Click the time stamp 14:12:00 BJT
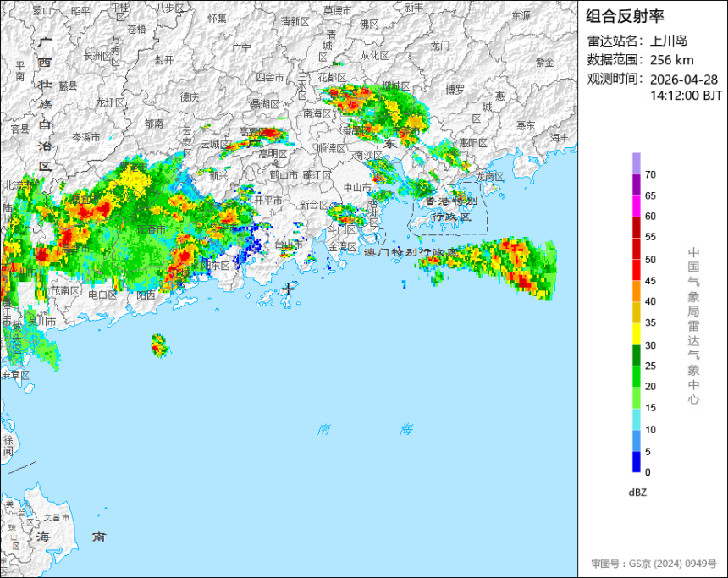This screenshot has height=578, width=728. tap(687, 96)
